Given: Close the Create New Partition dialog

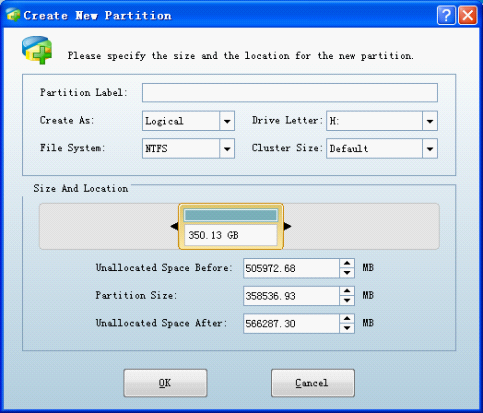Looking at the screenshot, I should (468, 15).
